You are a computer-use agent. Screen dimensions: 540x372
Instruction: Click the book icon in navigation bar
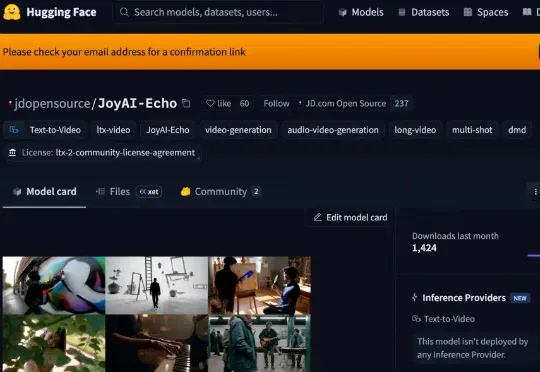point(527,12)
